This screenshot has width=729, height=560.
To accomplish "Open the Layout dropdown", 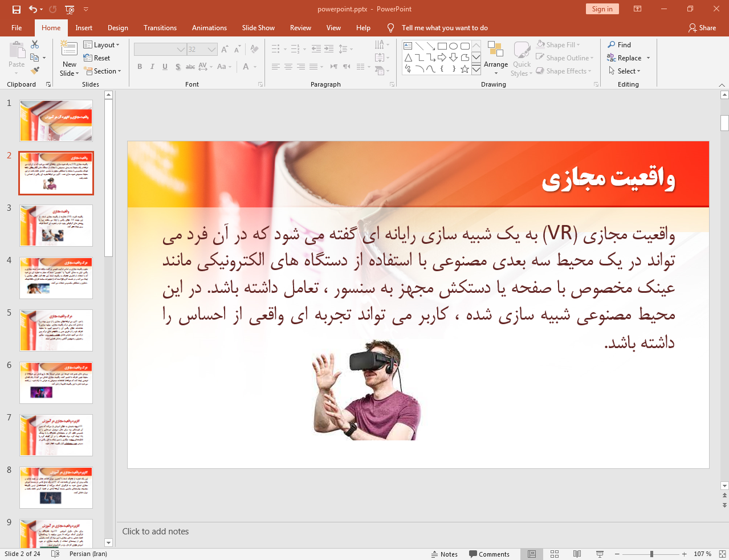I will point(101,45).
